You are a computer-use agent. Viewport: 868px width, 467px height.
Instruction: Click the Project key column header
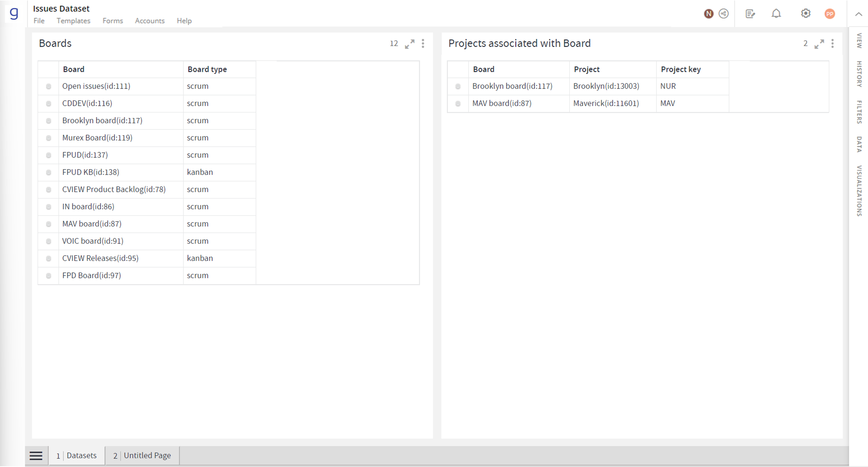692,69
